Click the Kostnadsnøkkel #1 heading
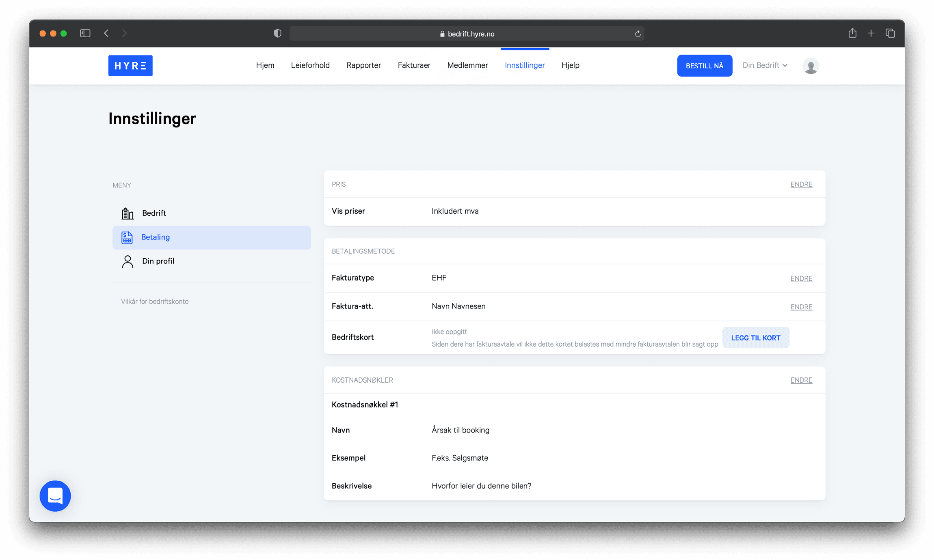 365,405
